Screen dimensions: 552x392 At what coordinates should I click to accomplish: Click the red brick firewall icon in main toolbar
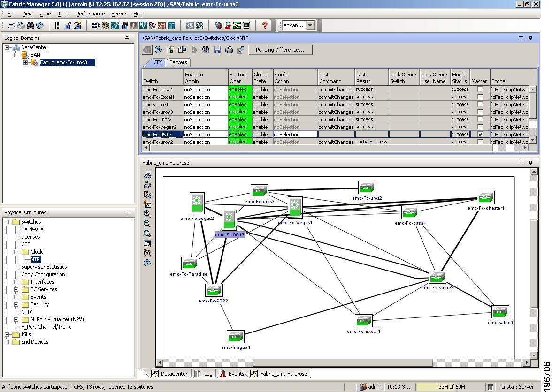pyautogui.click(x=162, y=25)
